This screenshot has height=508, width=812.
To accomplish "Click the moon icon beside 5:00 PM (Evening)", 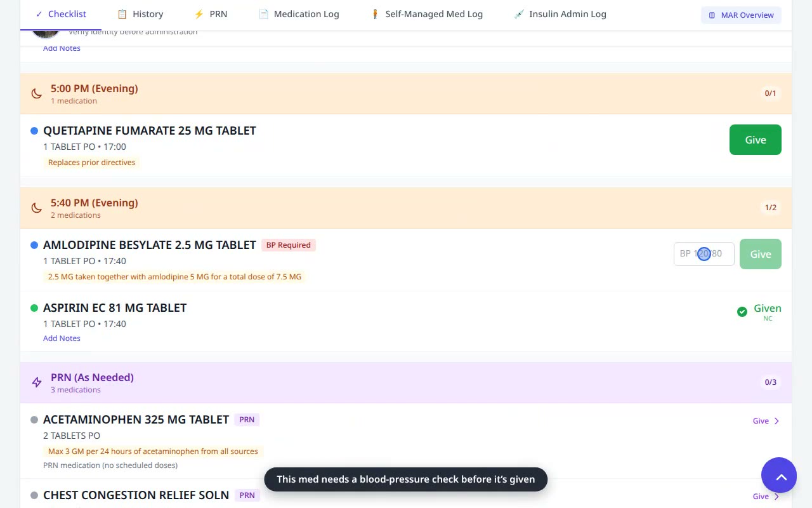I will pos(37,93).
